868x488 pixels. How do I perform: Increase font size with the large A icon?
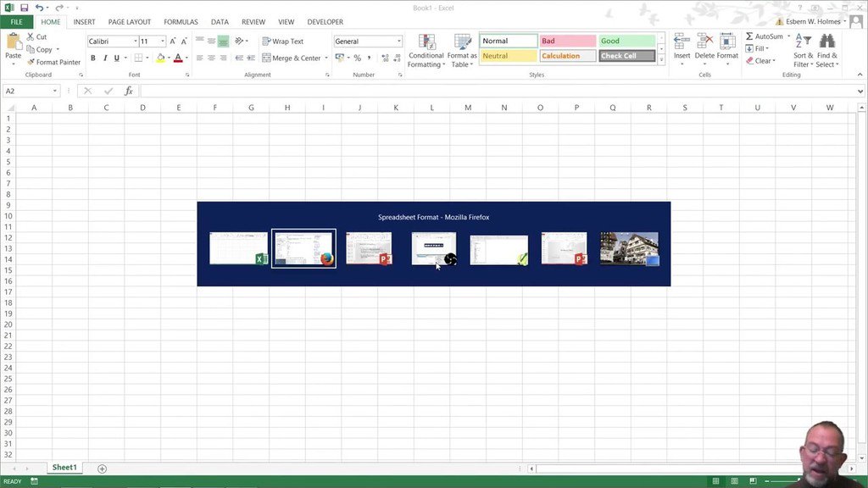click(x=173, y=41)
